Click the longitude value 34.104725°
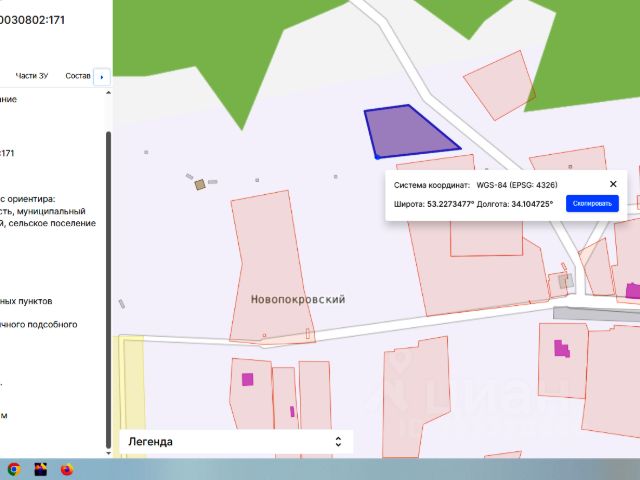The height and width of the screenshot is (480, 640). (532, 204)
